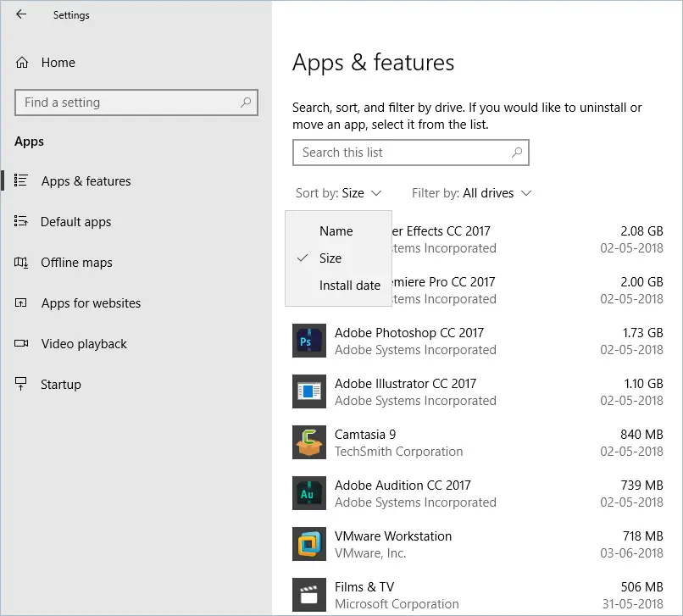Image resolution: width=683 pixels, height=616 pixels.
Task: Click the 03-06-2018 install date
Action: 631,553
